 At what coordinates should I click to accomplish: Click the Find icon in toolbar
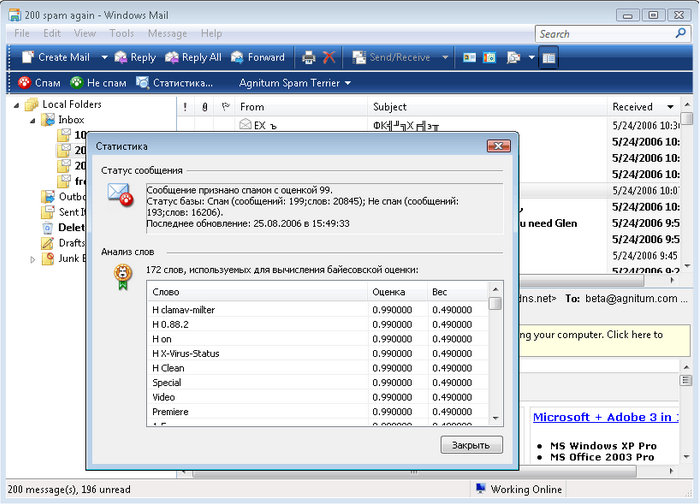point(513,58)
